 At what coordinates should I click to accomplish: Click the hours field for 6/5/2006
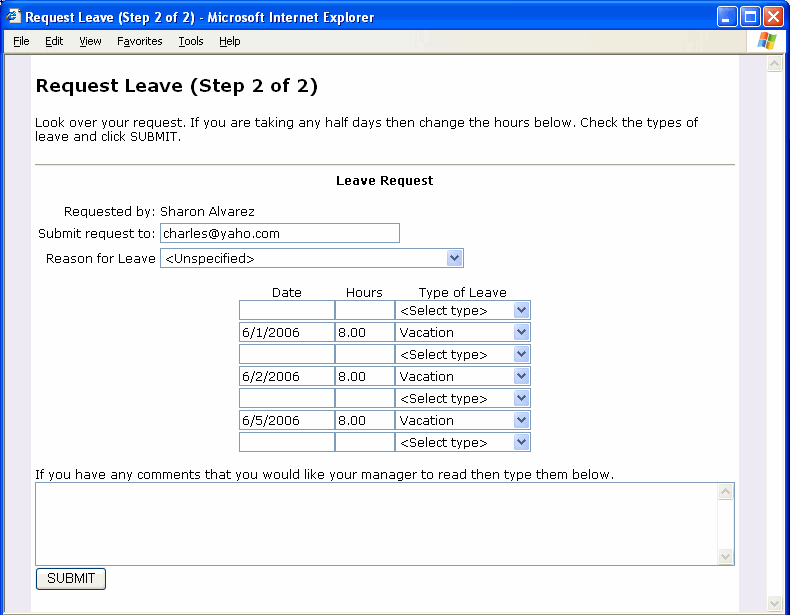[x=364, y=421]
